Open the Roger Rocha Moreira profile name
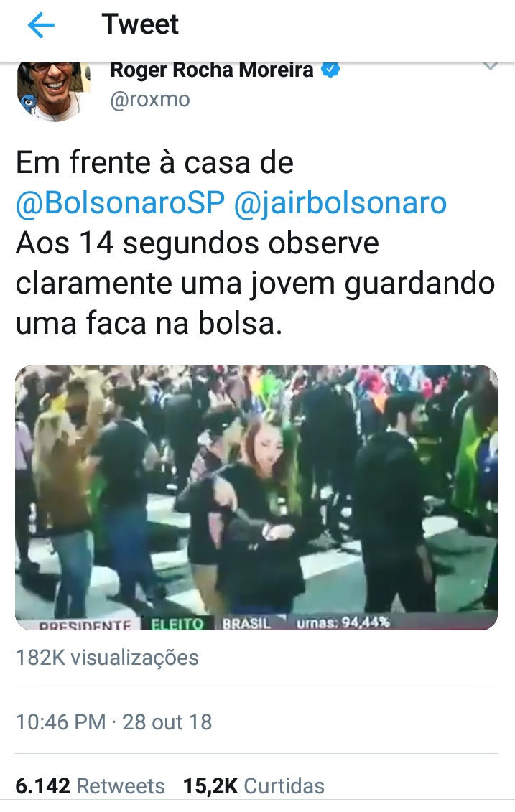 (x=212, y=70)
